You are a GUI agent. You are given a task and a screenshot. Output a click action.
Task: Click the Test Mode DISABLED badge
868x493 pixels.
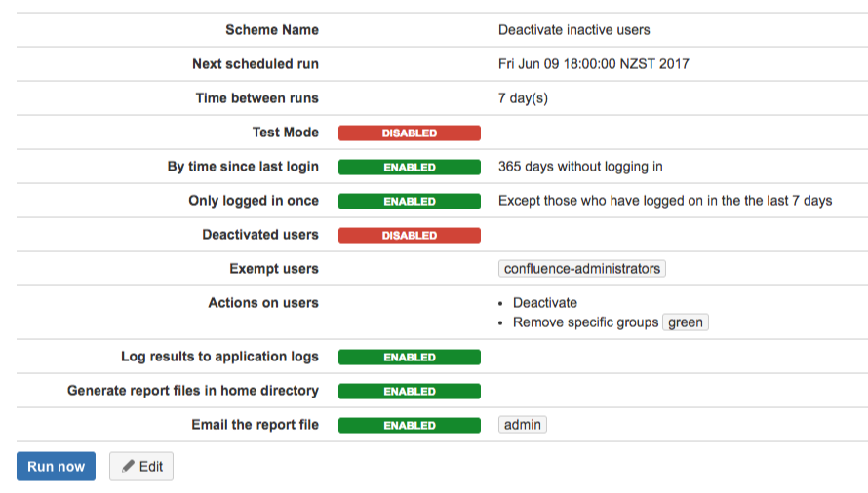410,133
